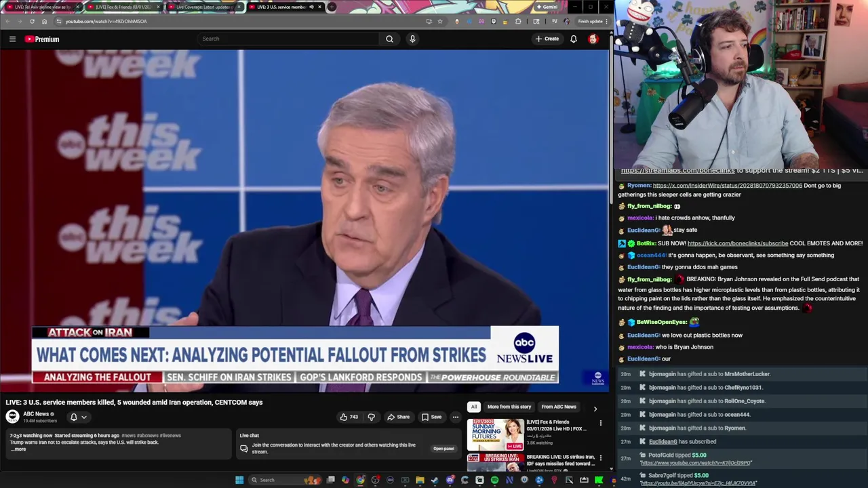Open Fox & Friends Sunday Morning Futures thumbnail
This screenshot has width=868, height=488.
pyautogui.click(x=495, y=435)
